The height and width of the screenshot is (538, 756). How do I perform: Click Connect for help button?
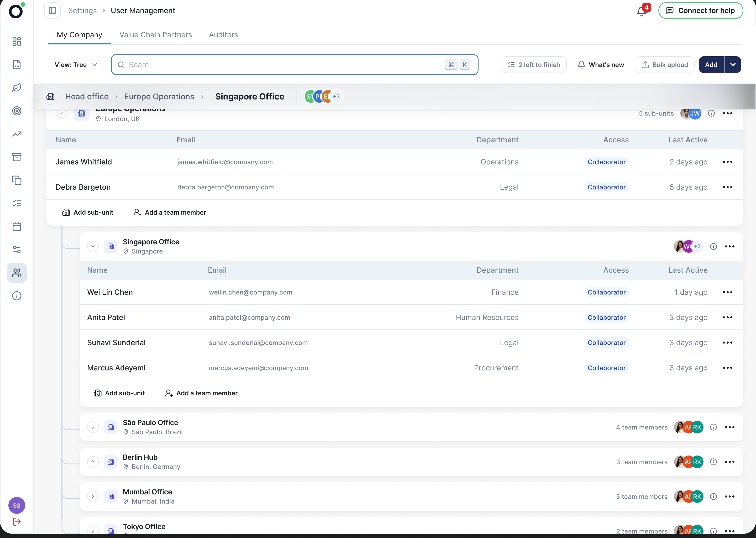click(x=700, y=11)
